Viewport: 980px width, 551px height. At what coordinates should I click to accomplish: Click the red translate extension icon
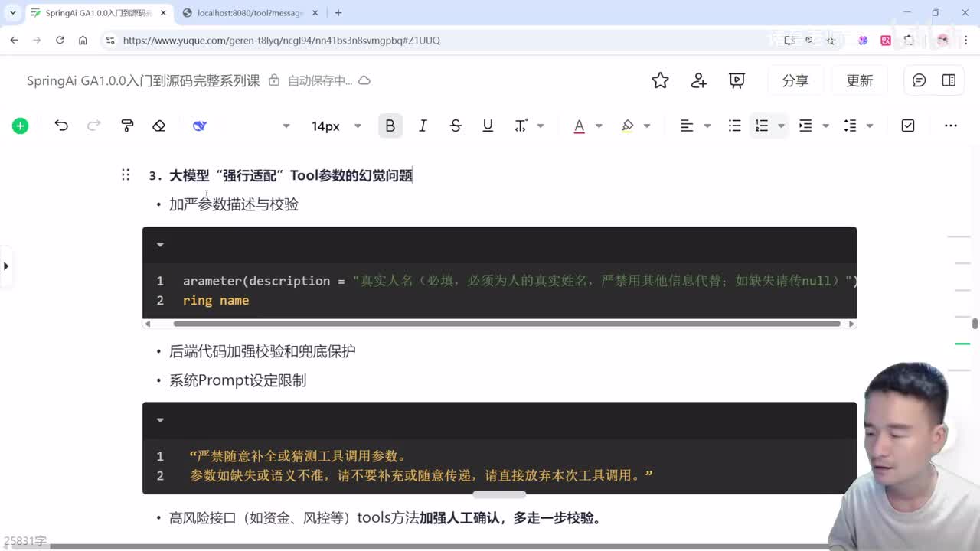[886, 40]
